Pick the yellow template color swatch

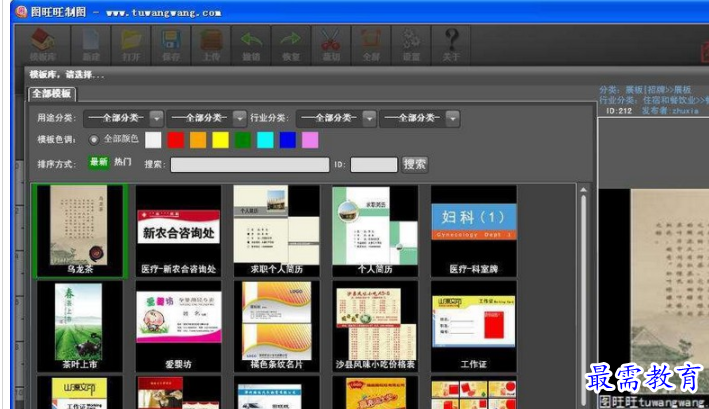pos(221,140)
